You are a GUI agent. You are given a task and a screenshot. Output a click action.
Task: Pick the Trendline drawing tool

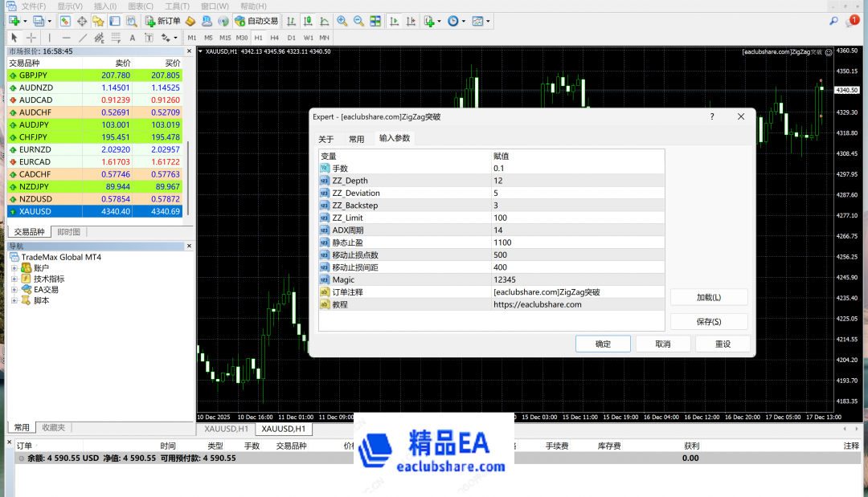tap(83, 38)
